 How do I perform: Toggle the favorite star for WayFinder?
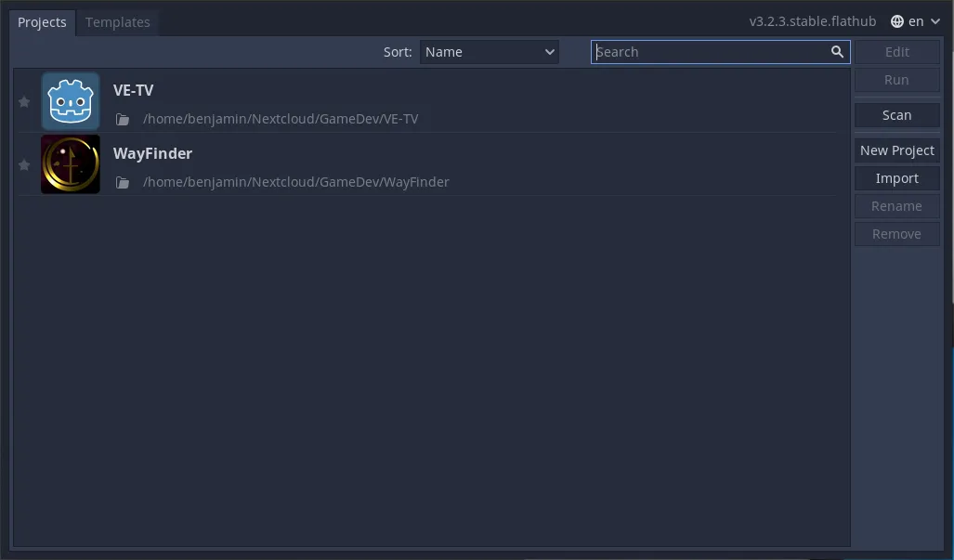24,164
